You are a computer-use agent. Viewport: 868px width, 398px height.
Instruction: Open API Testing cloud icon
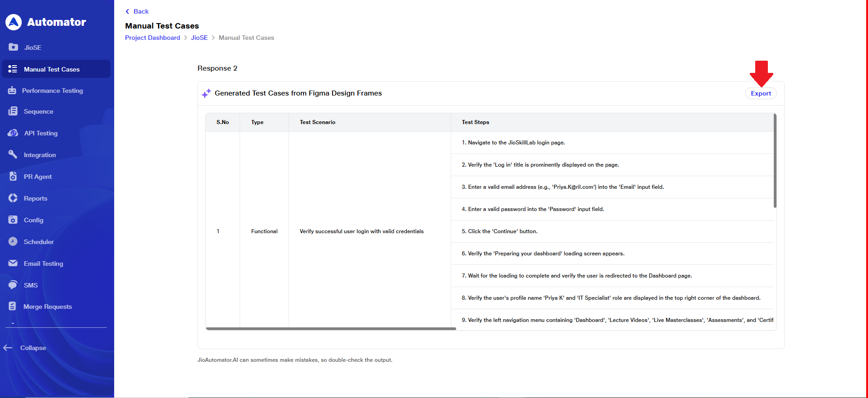pos(13,133)
